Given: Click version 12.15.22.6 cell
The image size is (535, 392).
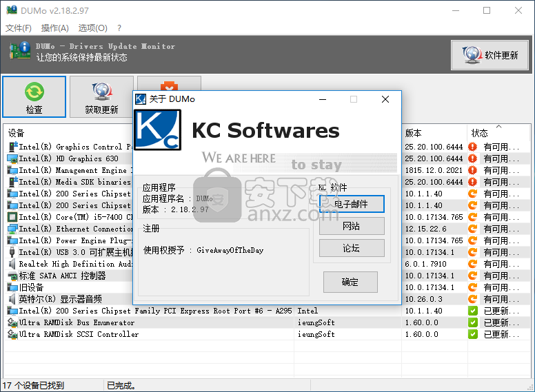Looking at the screenshot, I should (425, 229).
